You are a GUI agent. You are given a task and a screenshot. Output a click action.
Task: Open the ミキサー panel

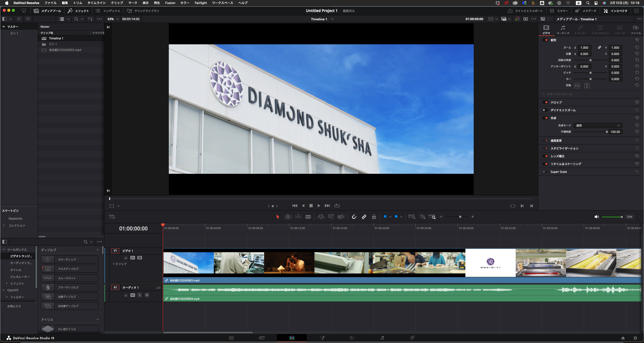click(x=559, y=11)
